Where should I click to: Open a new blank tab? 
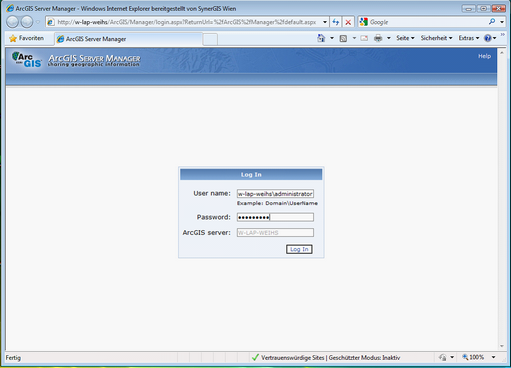pyautogui.click(x=210, y=39)
